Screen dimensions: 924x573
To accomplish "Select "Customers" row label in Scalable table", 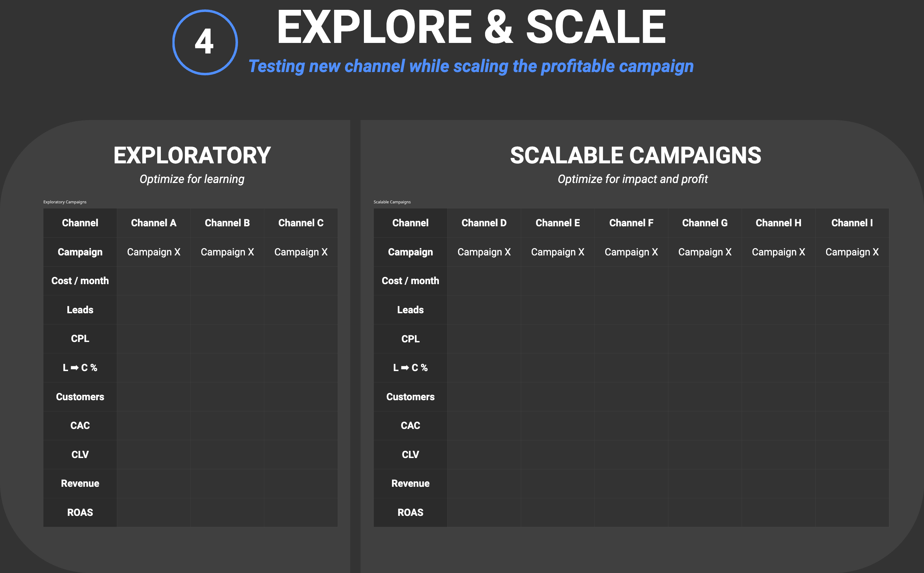I will [411, 397].
